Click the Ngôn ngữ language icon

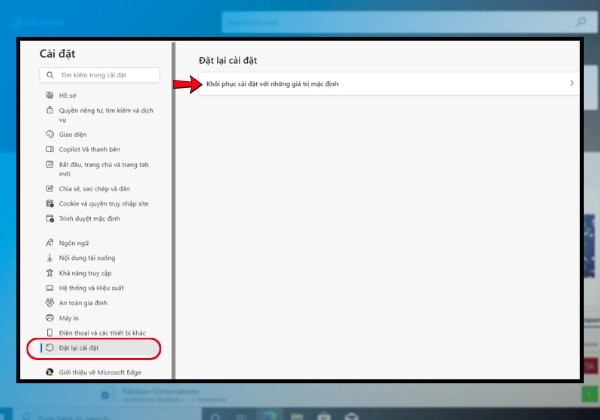[49, 243]
